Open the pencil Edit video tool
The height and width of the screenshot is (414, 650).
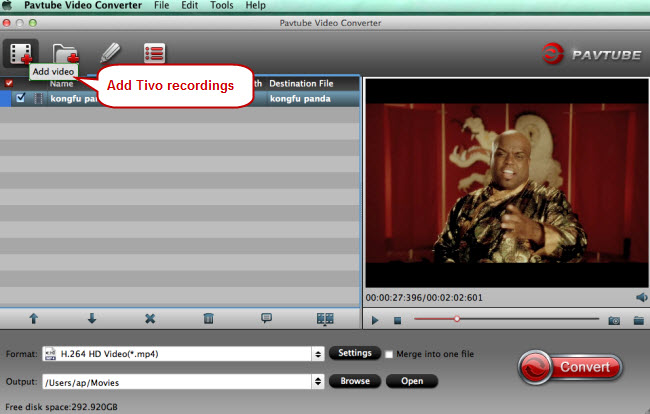[x=110, y=53]
